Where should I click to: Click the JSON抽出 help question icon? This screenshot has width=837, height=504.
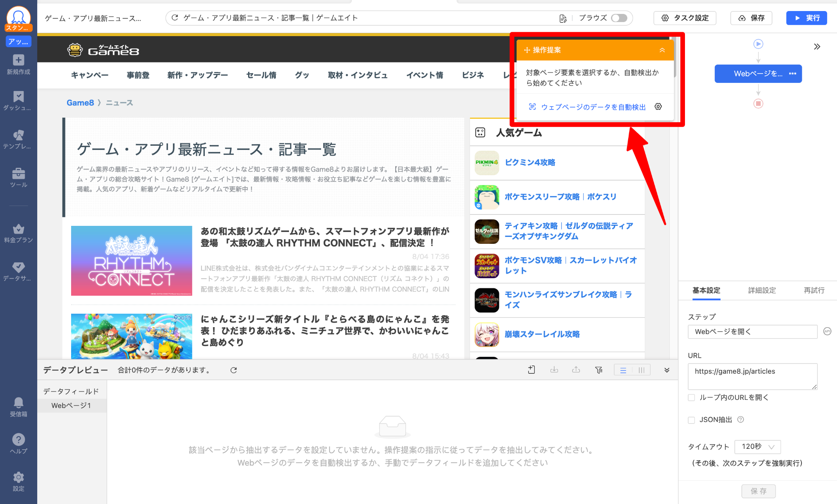click(x=741, y=419)
